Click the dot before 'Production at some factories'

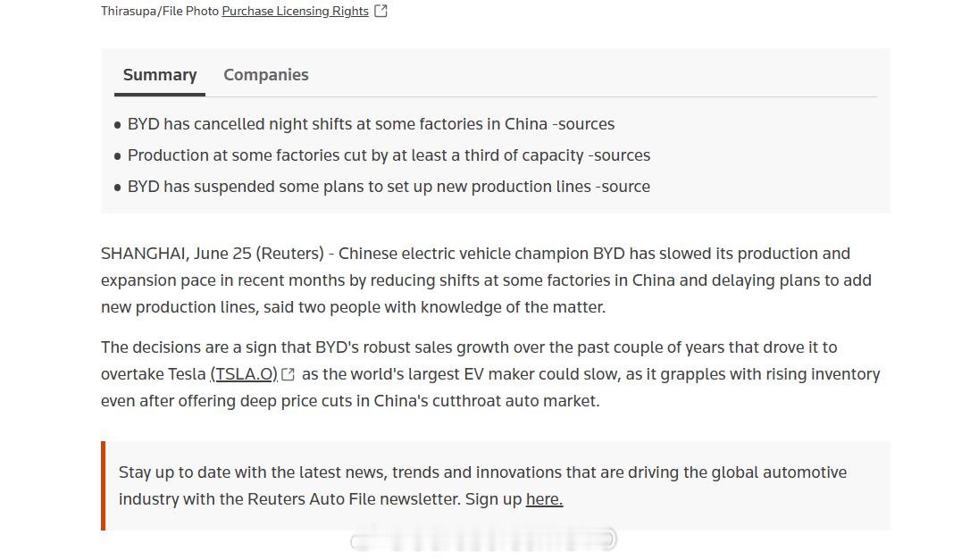[118, 156]
